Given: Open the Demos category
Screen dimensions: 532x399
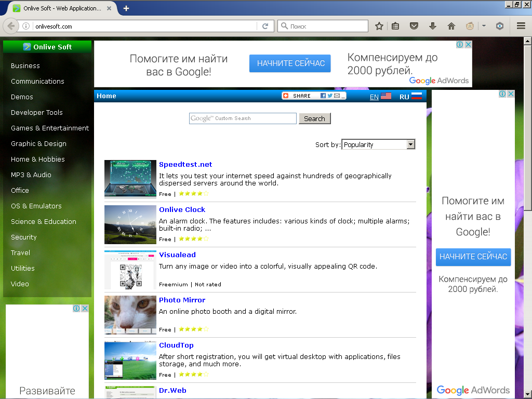Looking at the screenshot, I should (22, 97).
